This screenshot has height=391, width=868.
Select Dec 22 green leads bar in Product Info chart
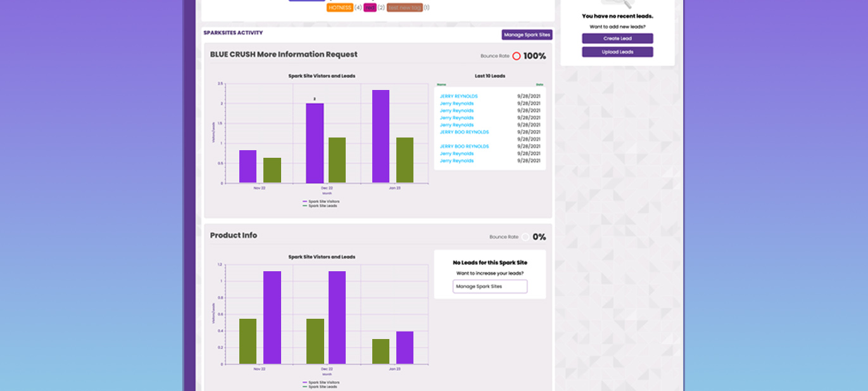(x=315, y=342)
